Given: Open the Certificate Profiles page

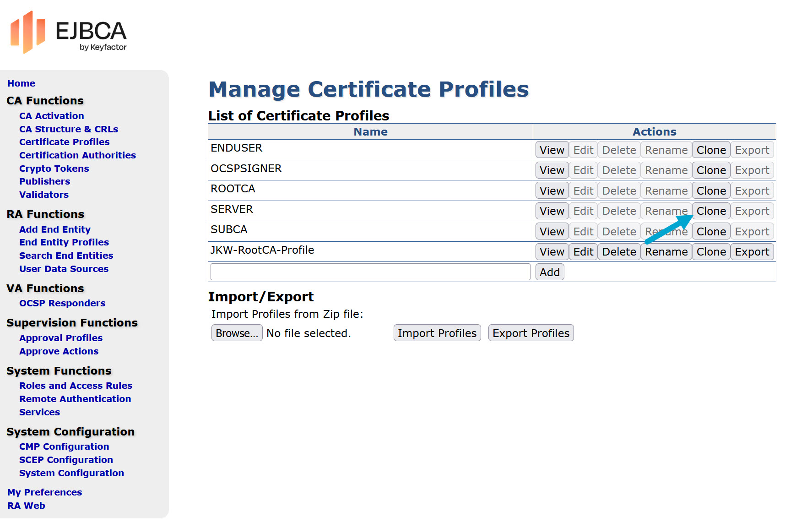Looking at the screenshot, I should tap(64, 142).
